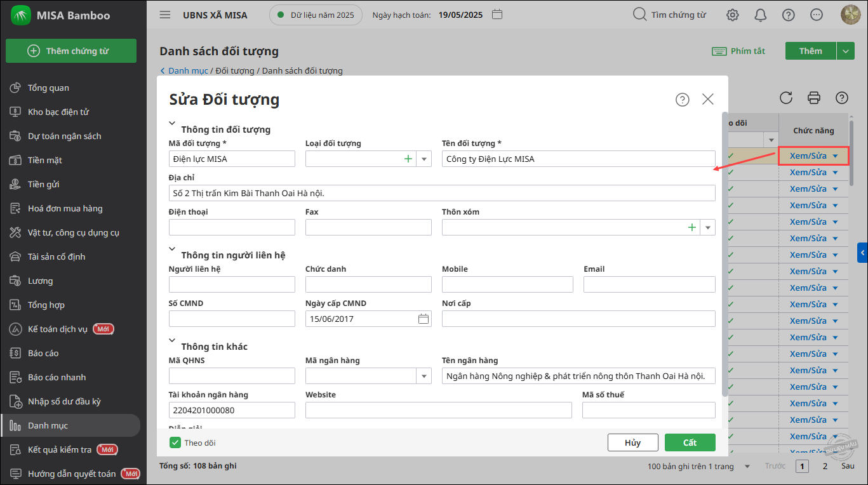Open Kết quả kiểm tra in sidebar
Viewport: 868px width, 485px height.
[60, 449]
